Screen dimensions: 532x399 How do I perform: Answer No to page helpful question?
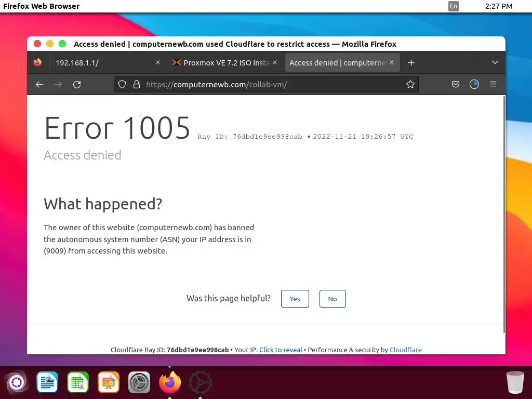[x=332, y=299]
